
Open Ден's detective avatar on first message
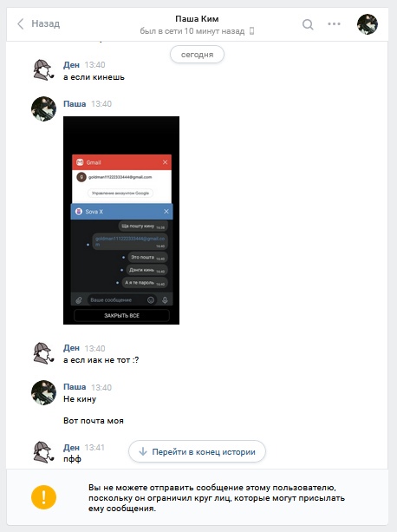click(x=43, y=70)
